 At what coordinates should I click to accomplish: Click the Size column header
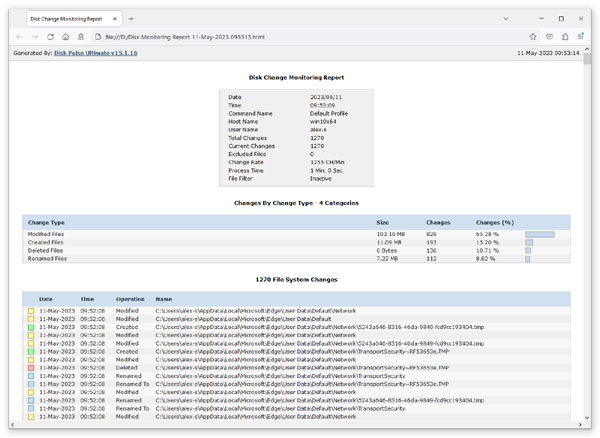[382, 223]
